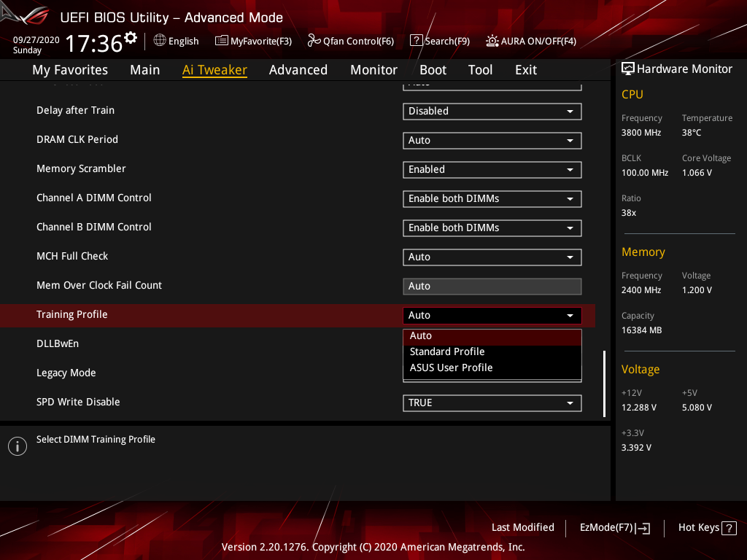Click the settings list scrollbar
747x560 pixels.
(x=604, y=384)
